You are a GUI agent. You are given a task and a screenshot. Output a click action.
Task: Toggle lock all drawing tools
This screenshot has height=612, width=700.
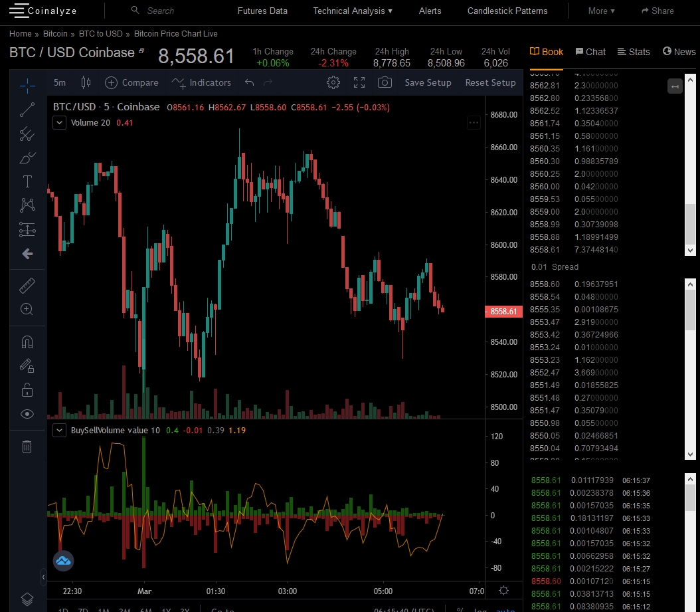(x=27, y=390)
